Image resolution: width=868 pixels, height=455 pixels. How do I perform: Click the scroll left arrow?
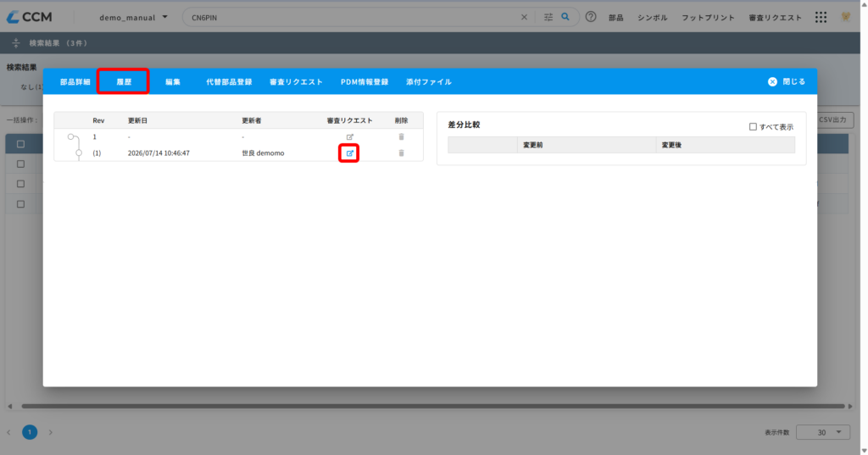tap(10, 407)
